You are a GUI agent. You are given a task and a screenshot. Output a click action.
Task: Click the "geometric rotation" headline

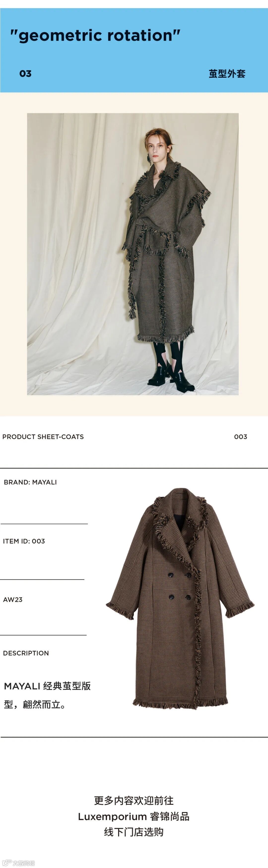pos(95,35)
